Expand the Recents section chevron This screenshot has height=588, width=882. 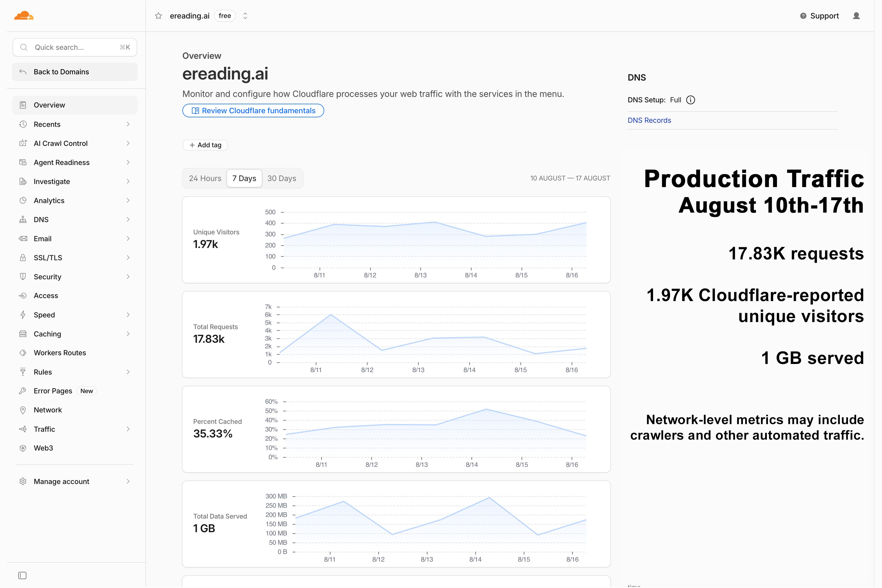(x=128, y=124)
